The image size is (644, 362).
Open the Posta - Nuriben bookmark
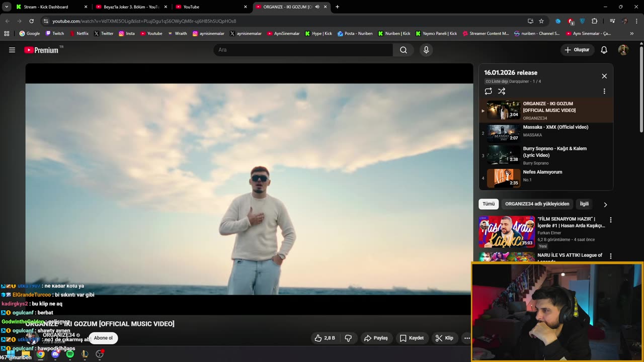(355, 34)
